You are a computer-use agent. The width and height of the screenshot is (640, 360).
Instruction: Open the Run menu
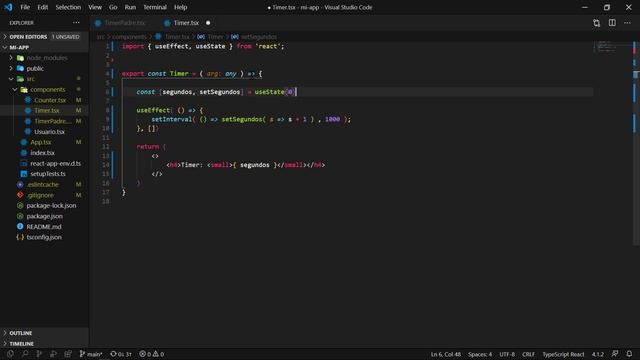pos(130,7)
